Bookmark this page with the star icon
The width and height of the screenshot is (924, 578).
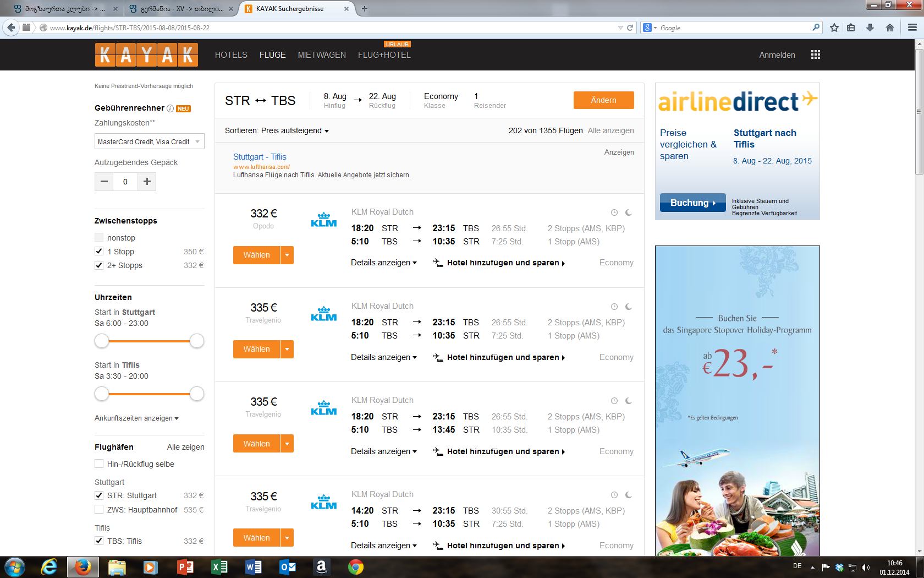coord(834,28)
